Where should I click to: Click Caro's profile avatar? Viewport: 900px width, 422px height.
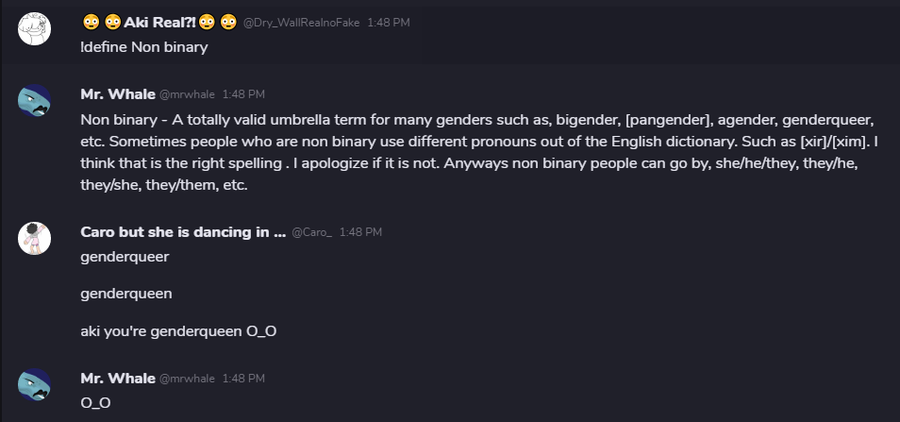click(35, 238)
